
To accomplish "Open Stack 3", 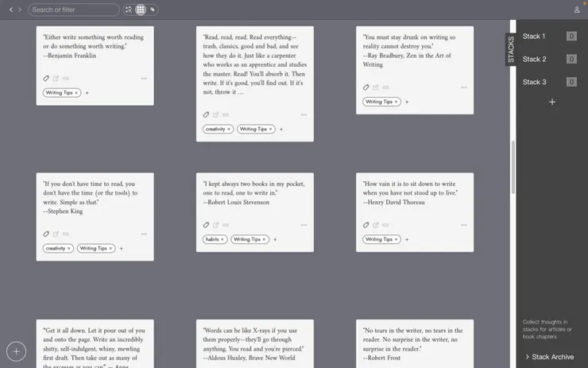I will [535, 82].
